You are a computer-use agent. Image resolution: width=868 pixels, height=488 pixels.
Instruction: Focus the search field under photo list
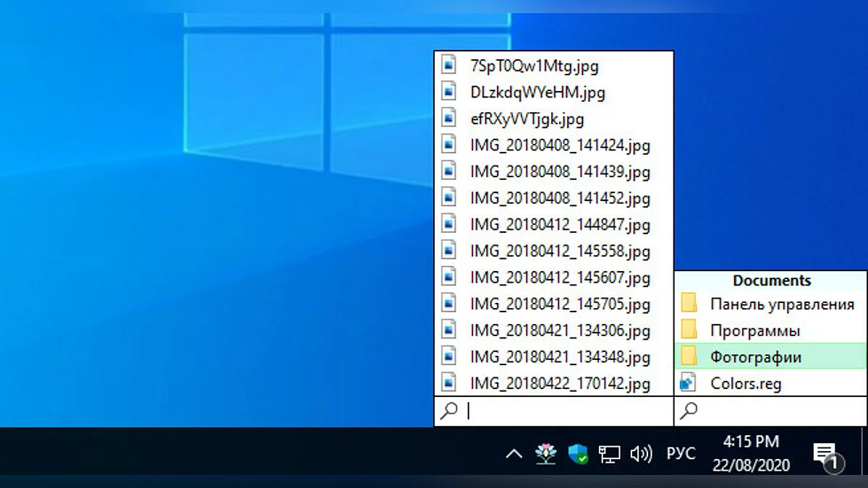pyautogui.click(x=564, y=411)
